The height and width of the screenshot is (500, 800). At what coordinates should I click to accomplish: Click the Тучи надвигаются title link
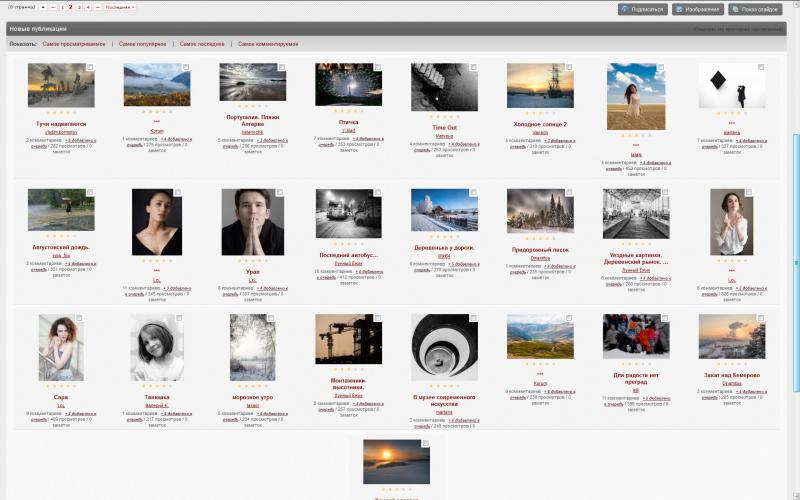(61, 124)
